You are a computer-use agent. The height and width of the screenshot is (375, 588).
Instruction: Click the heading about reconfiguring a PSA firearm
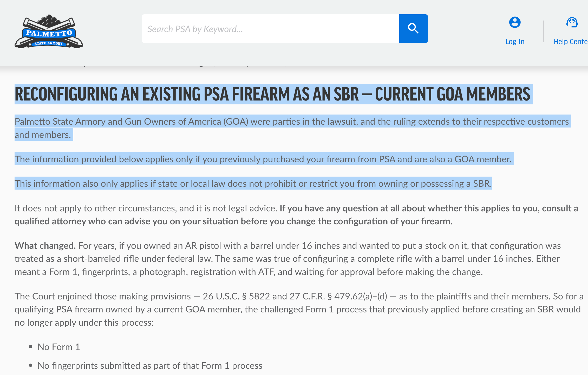click(x=272, y=94)
